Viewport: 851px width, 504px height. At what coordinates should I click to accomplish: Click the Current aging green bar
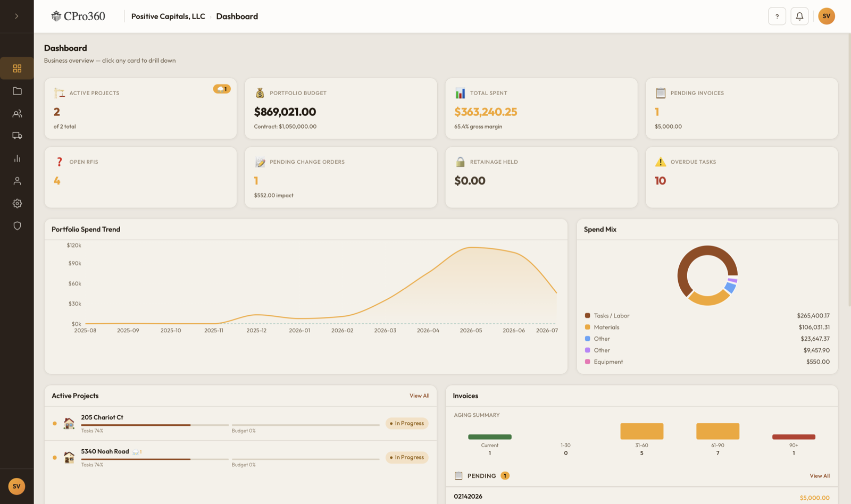click(x=490, y=437)
